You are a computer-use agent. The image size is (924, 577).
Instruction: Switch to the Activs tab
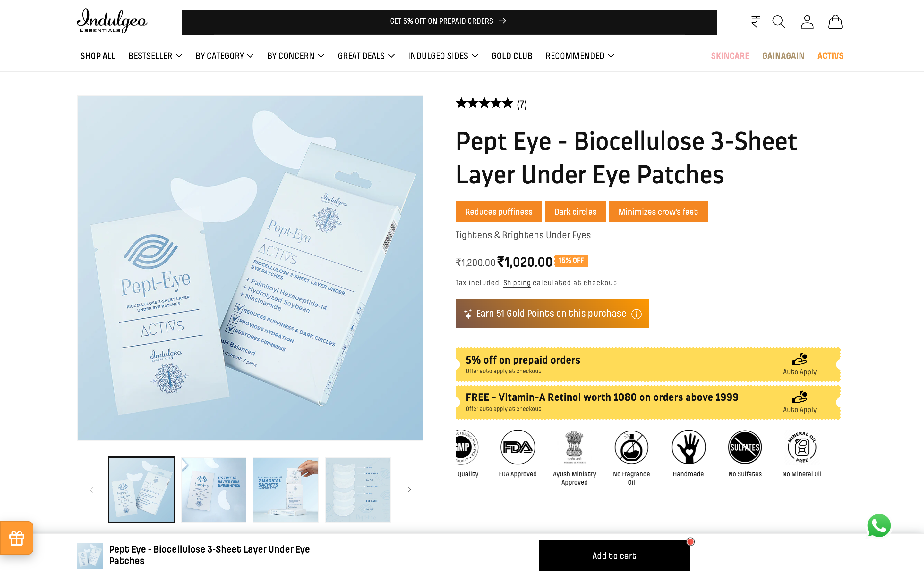point(830,56)
